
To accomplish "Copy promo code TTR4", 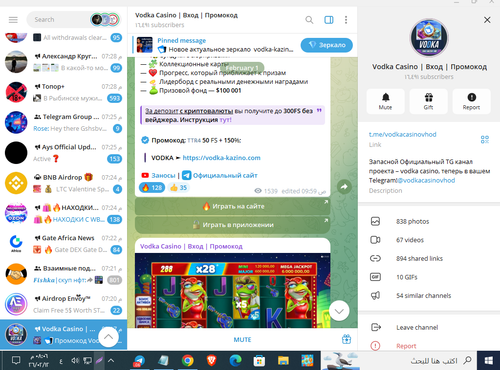I will [x=194, y=140].
